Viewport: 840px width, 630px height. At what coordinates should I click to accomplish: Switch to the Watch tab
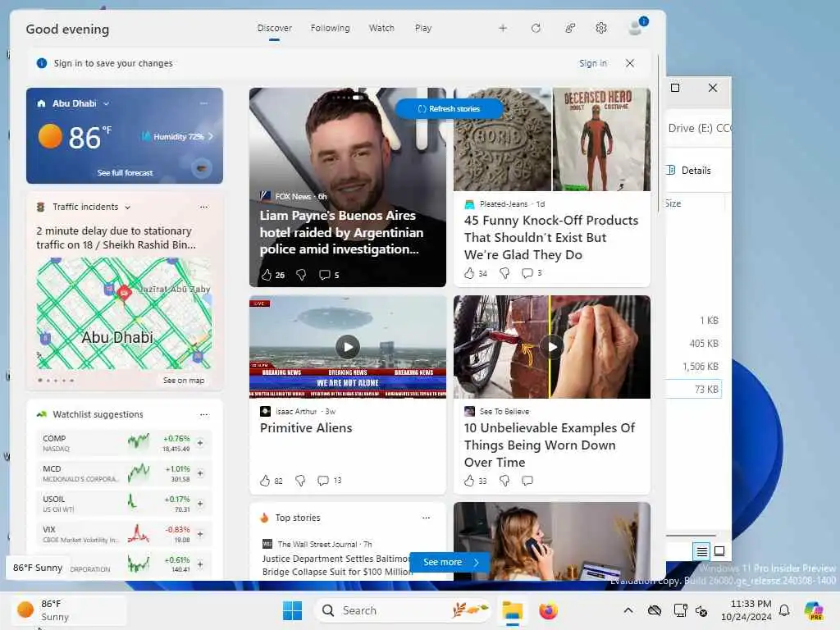tap(381, 28)
